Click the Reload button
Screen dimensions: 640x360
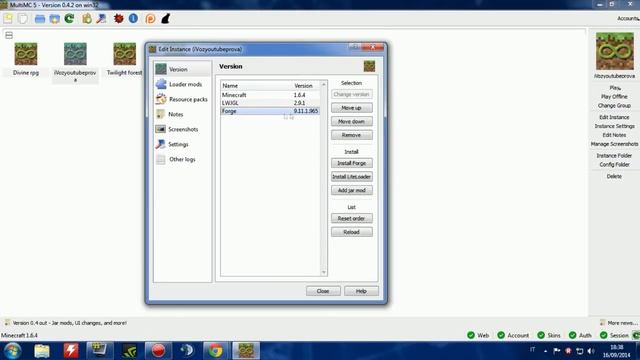351,232
